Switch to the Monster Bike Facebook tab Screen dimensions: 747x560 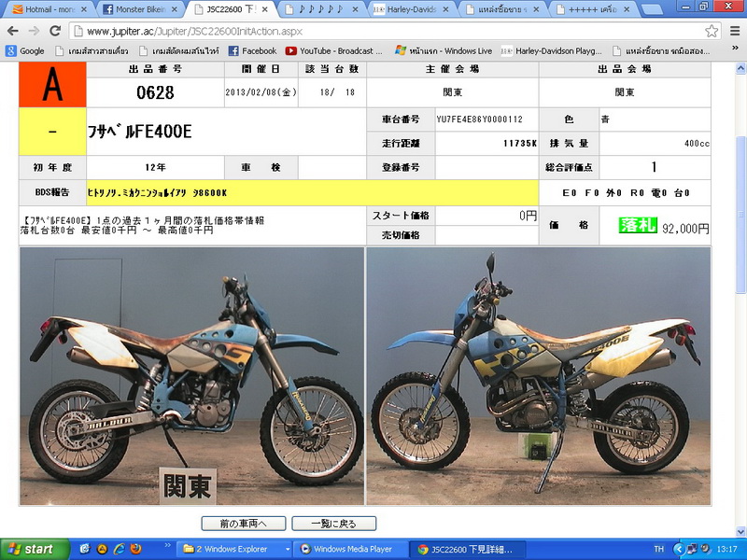pyautogui.click(x=138, y=9)
